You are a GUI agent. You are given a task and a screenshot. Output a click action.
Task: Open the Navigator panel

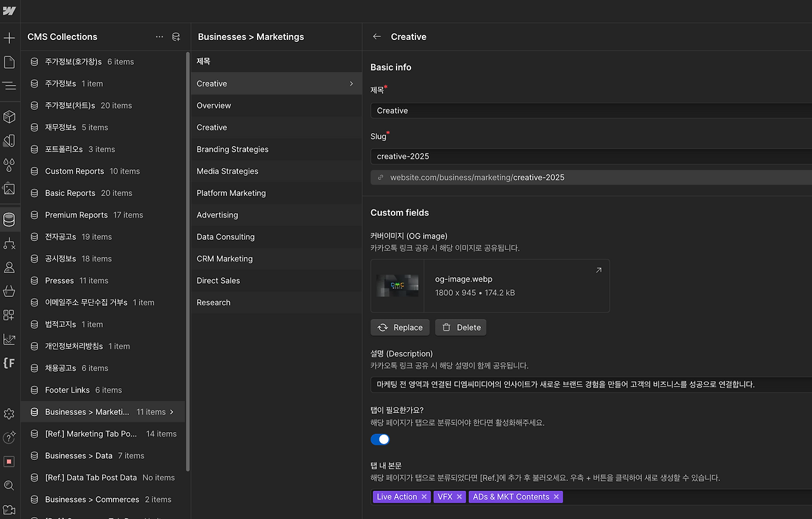[10, 85]
